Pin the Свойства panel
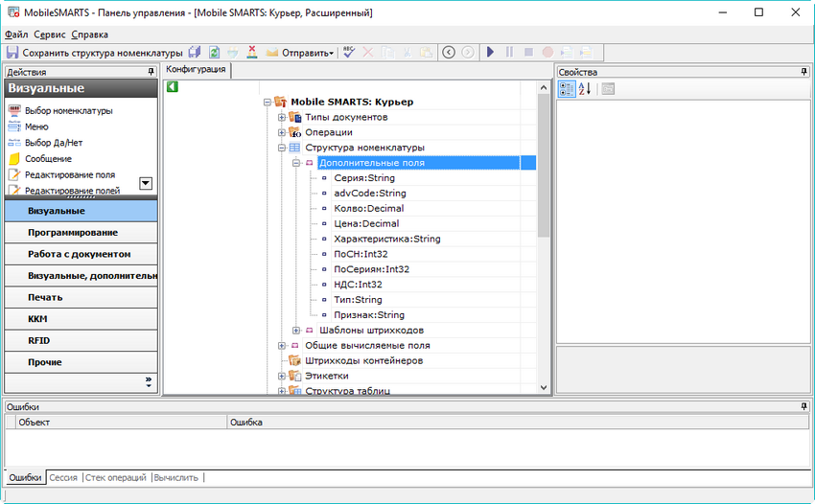The width and height of the screenshot is (815, 504). [x=804, y=72]
